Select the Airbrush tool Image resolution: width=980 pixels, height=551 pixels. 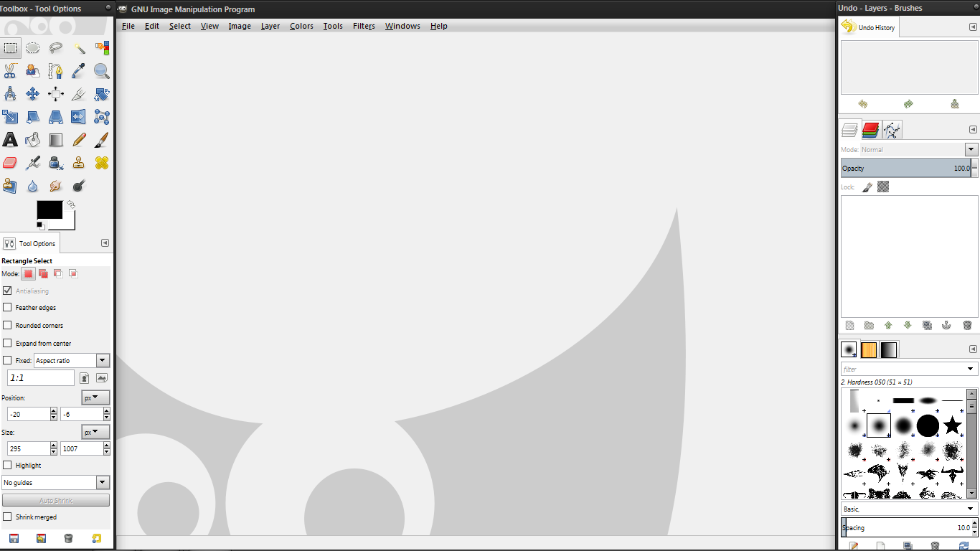[33, 163]
